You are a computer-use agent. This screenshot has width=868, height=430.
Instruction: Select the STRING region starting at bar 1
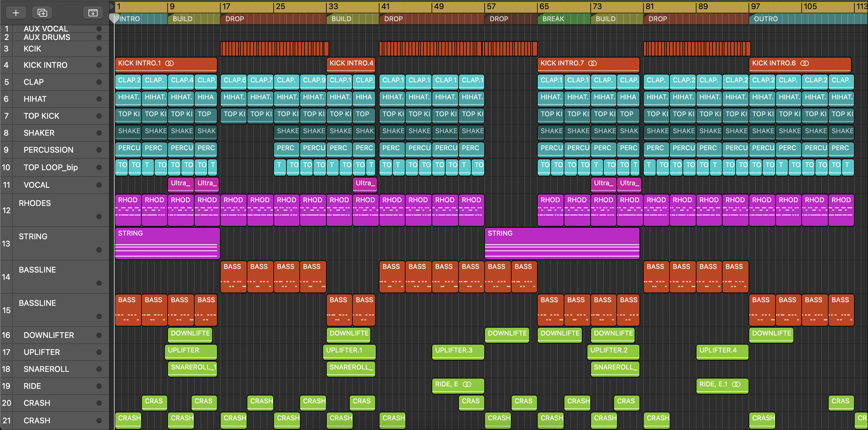click(168, 243)
